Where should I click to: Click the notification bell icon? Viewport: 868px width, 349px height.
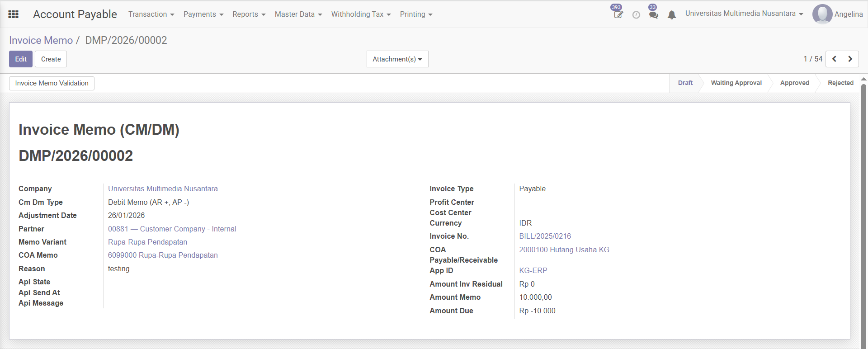pyautogui.click(x=672, y=15)
